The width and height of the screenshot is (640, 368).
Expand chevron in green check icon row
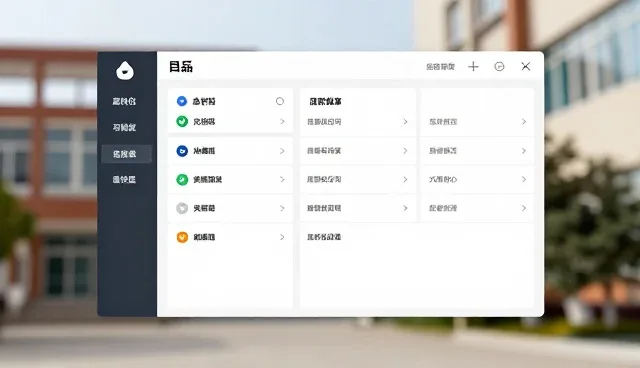(x=282, y=122)
